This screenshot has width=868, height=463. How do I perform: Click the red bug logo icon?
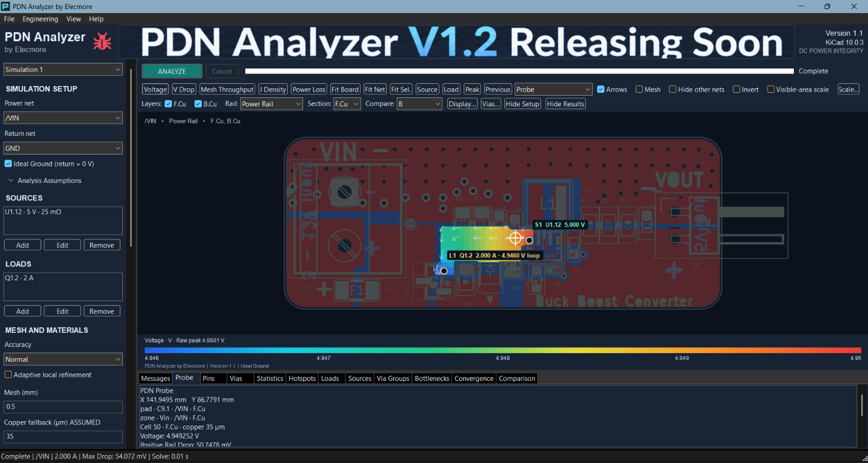click(x=102, y=42)
